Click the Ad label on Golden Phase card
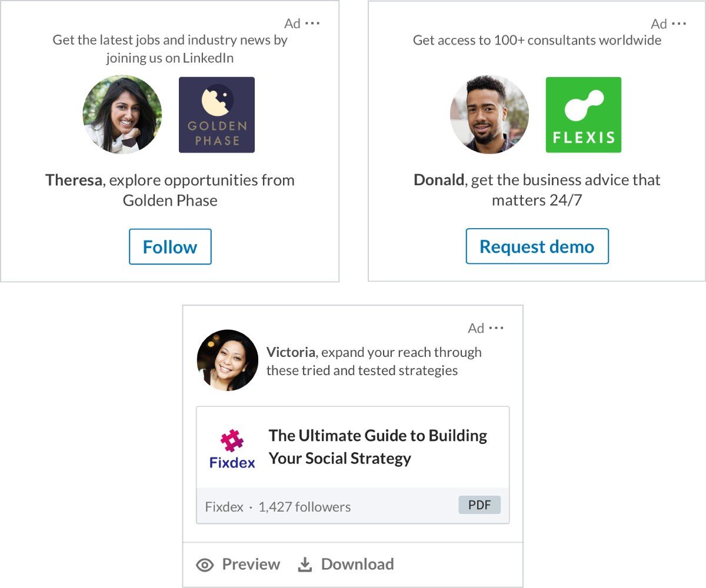The width and height of the screenshot is (706, 588). click(x=292, y=24)
